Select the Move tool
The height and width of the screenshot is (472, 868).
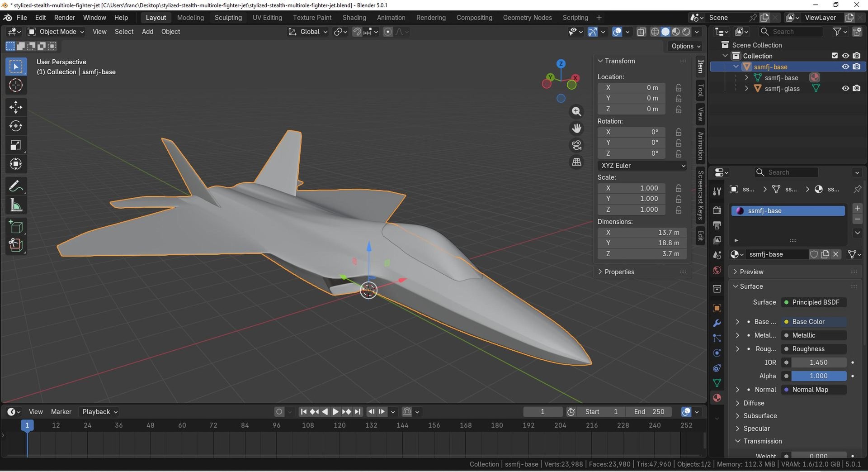click(16, 107)
